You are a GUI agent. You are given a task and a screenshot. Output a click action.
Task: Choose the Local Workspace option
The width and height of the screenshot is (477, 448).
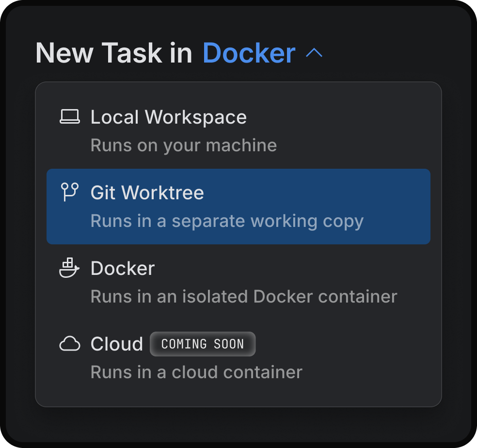coord(238,131)
